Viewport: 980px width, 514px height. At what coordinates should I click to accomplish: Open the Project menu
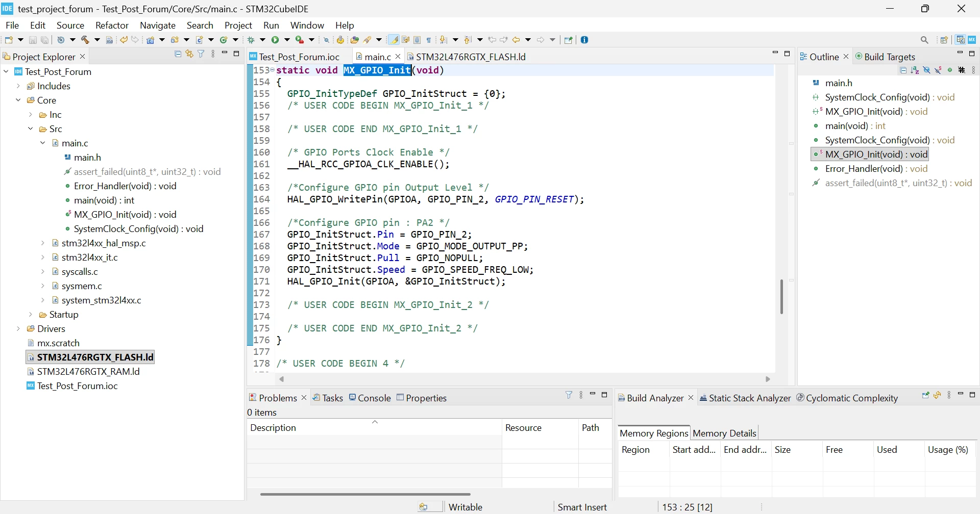238,25
